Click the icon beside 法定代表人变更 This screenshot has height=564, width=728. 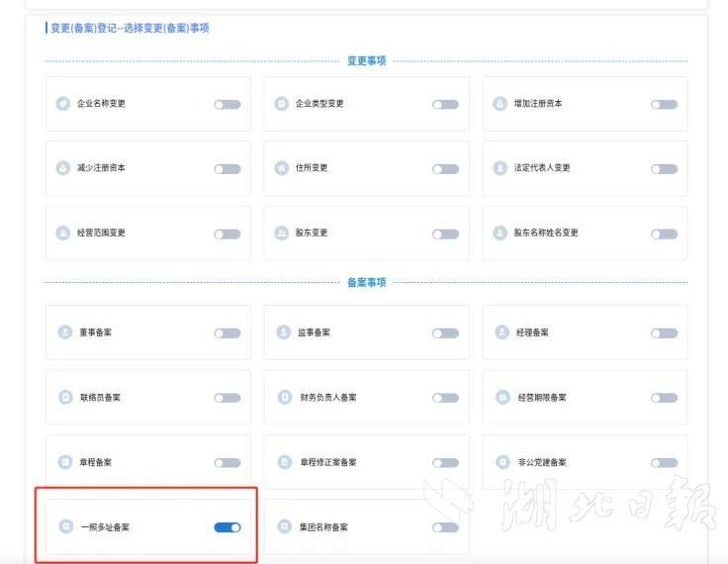[x=500, y=168]
